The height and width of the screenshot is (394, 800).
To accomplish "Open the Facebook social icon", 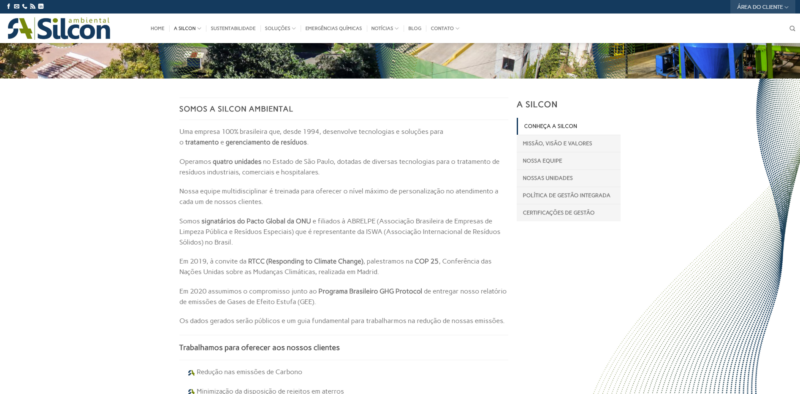I will [x=8, y=7].
